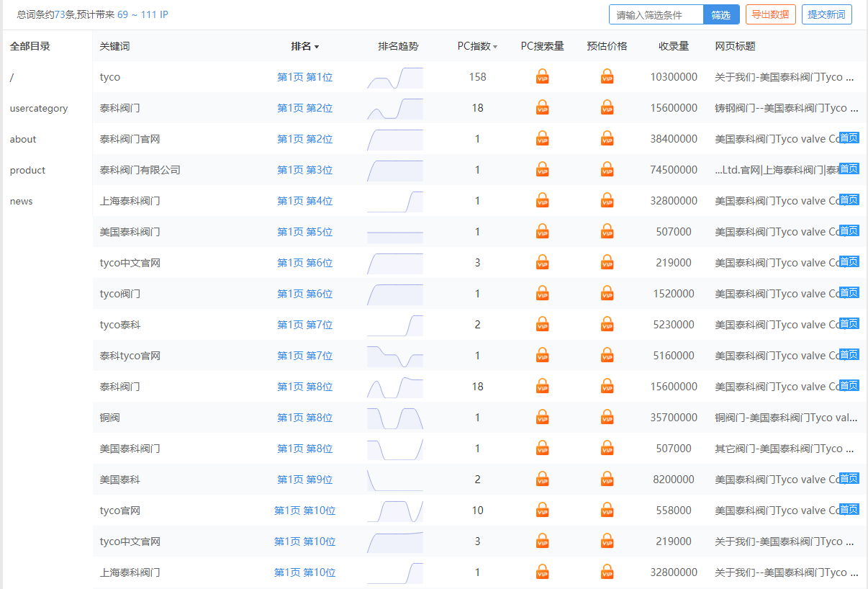Click PC搜索量 VIP lock for 泰科阀门官网

point(542,139)
